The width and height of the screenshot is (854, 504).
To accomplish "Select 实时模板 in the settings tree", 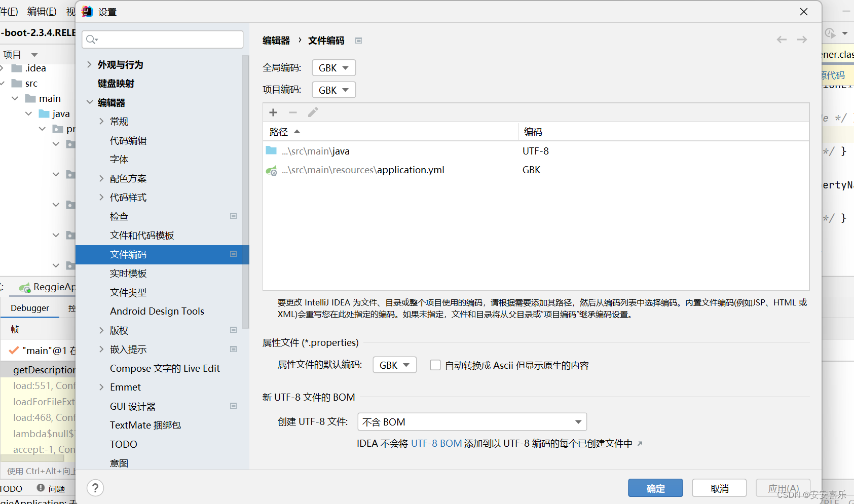I will (128, 273).
